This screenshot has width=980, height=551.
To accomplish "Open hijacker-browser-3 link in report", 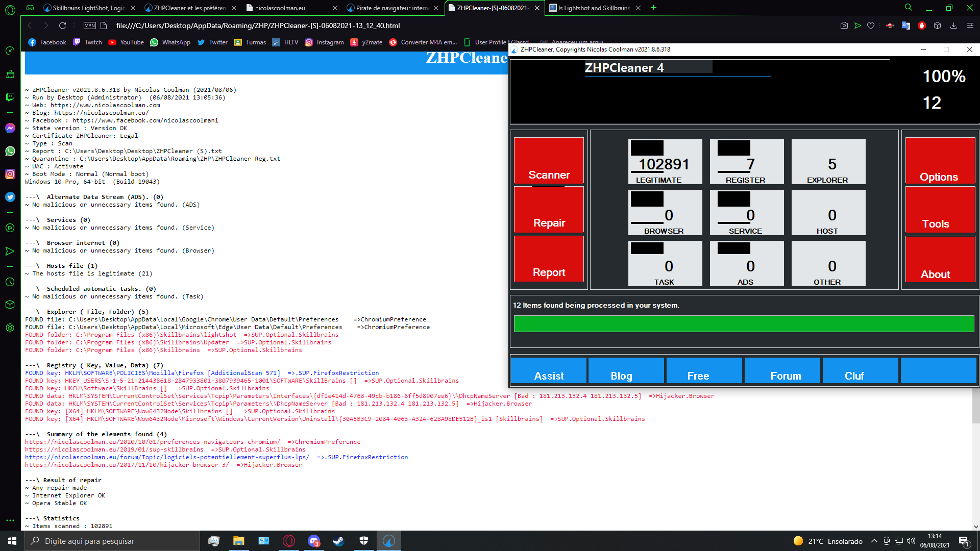I will coord(127,465).
